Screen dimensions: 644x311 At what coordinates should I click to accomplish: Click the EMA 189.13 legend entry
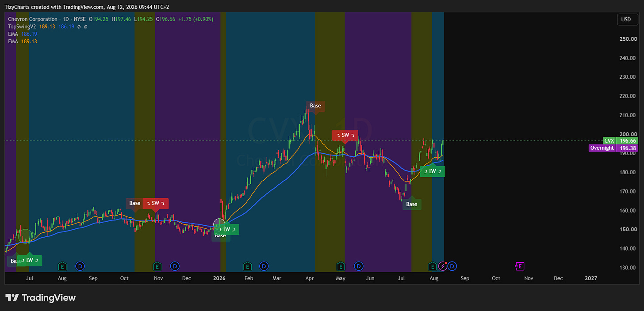23,42
